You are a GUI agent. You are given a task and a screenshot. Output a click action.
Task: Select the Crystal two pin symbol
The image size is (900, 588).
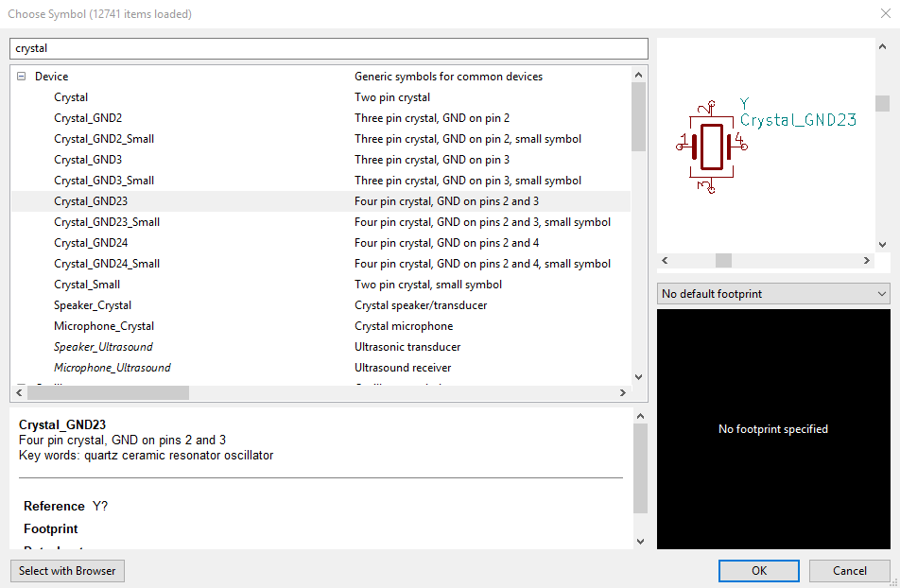71,97
